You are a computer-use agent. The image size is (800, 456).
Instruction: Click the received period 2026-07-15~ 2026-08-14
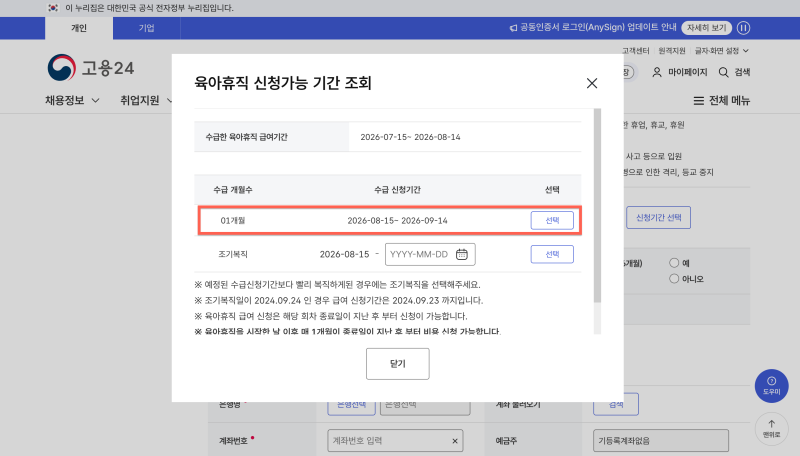coord(410,137)
